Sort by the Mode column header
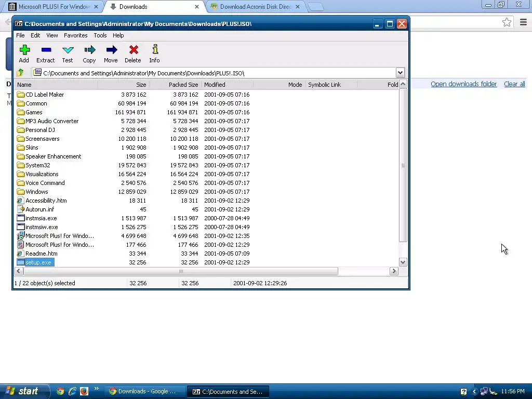This screenshot has width=532, height=399. tap(279, 85)
